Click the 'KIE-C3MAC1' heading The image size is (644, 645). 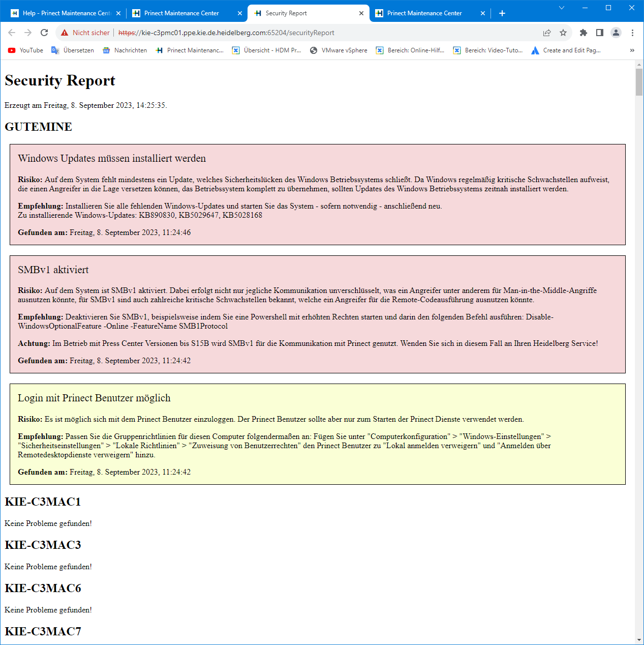point(43,502)
